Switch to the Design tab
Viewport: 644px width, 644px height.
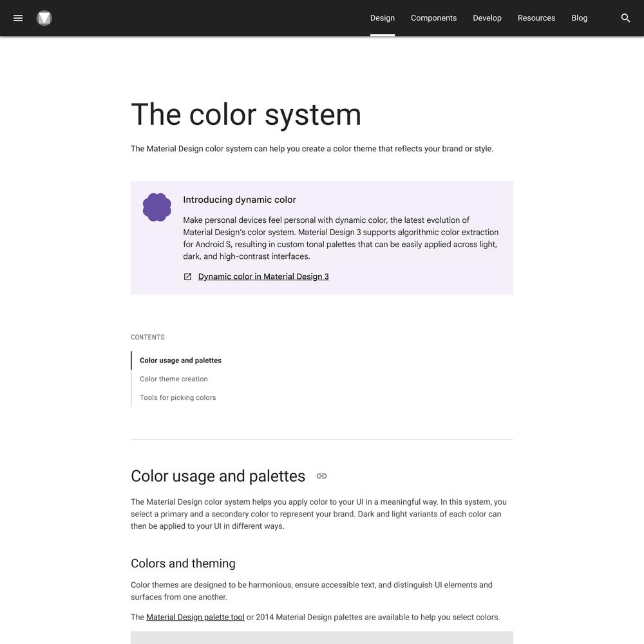tap(383, 18)
